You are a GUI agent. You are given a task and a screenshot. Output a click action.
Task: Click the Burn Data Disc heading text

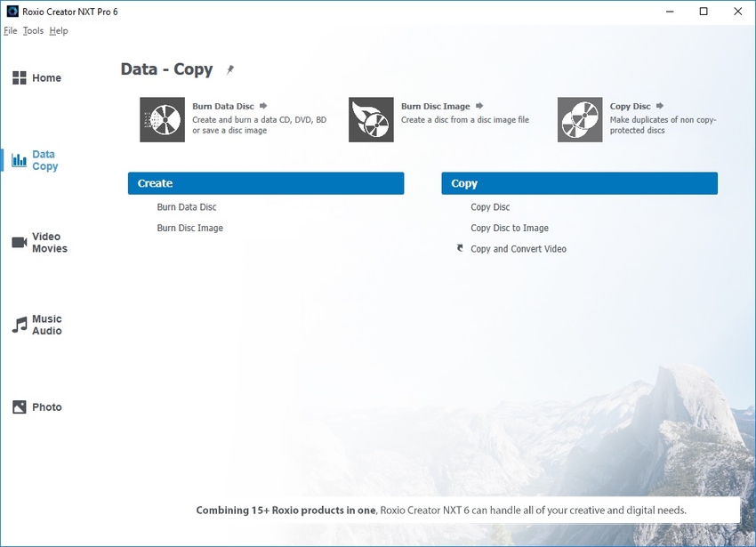pyautogui.click(x=223, y=106)
